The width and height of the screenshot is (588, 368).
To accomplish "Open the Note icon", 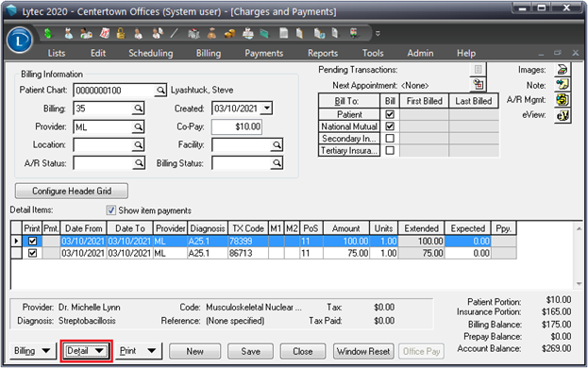I will click(563, 85).
